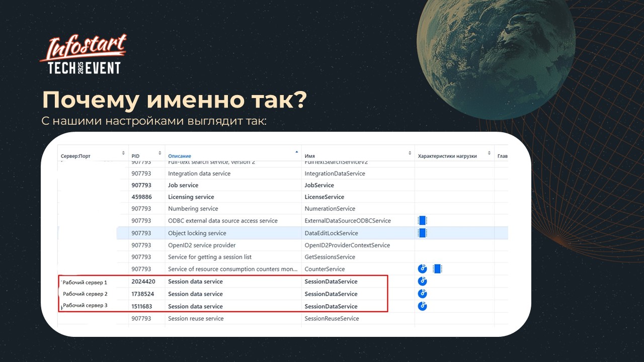Click disk icon for Рабочий сервер 2
Screen dimensions: 644x362
coord(423,294)
